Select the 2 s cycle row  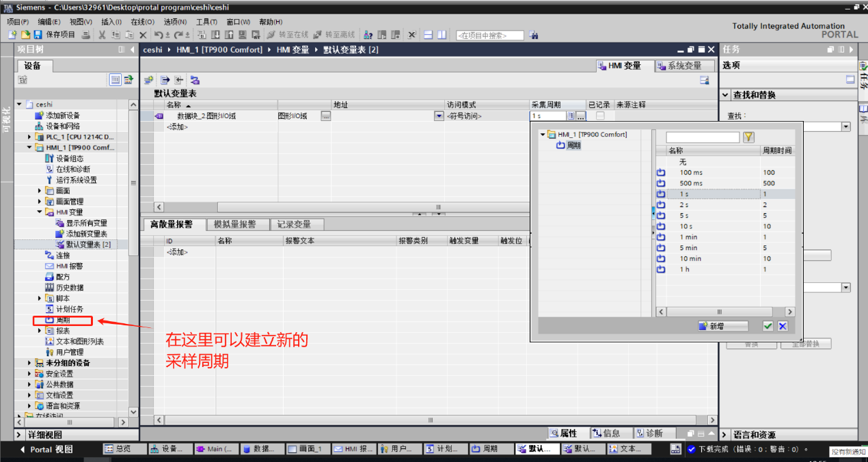[x=725, y=205]
